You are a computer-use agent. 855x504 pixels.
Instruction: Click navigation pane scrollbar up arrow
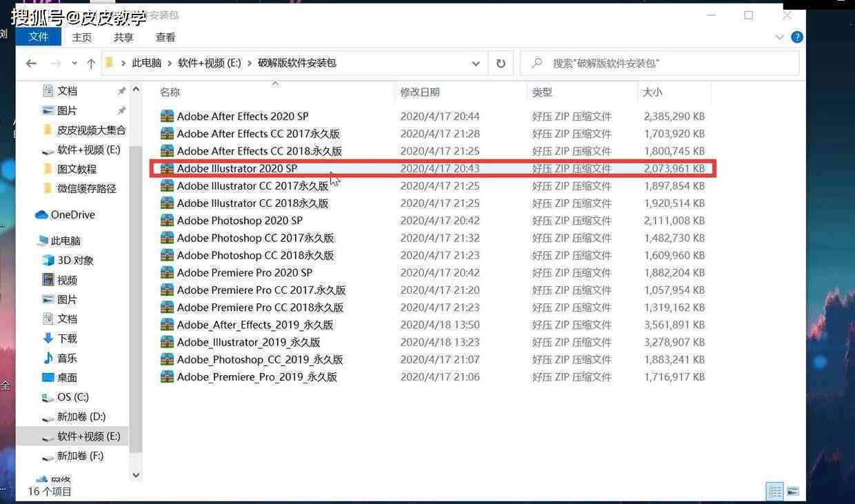pos(136,90)
